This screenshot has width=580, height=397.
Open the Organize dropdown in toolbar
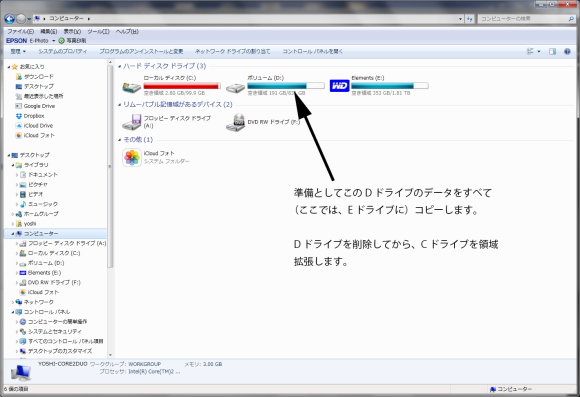[18, 51]
